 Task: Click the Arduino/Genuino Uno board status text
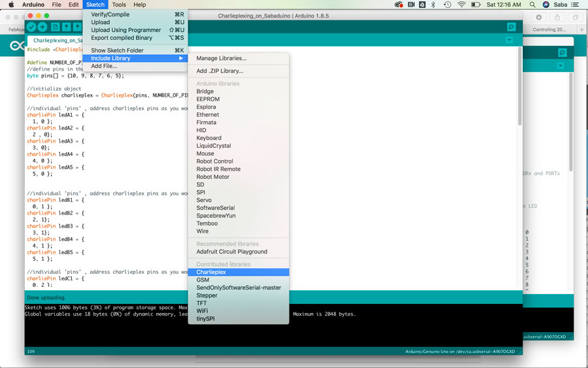[x=460, y=352]
